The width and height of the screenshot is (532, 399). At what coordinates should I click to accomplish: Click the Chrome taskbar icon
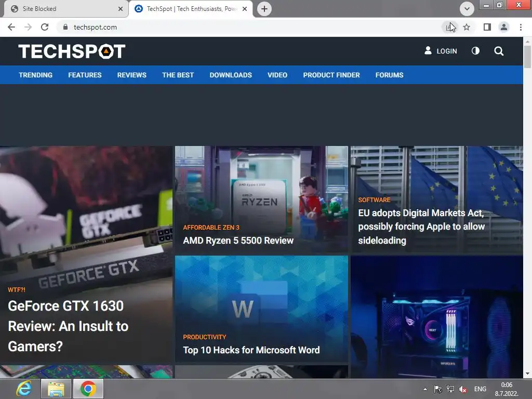click(88, 389)
